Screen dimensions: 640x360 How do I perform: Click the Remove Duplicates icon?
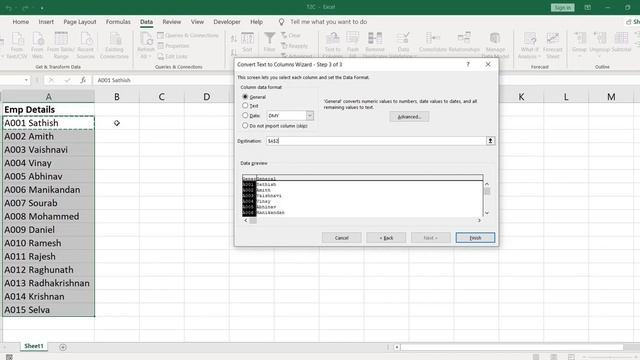(375, 45)
